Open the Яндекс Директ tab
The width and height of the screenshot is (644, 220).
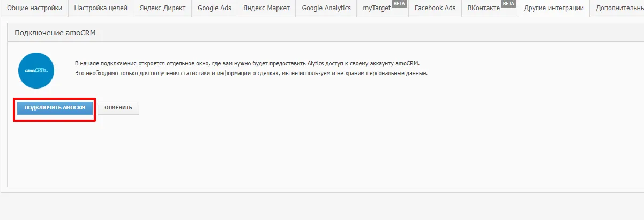[x=162, y=9]
